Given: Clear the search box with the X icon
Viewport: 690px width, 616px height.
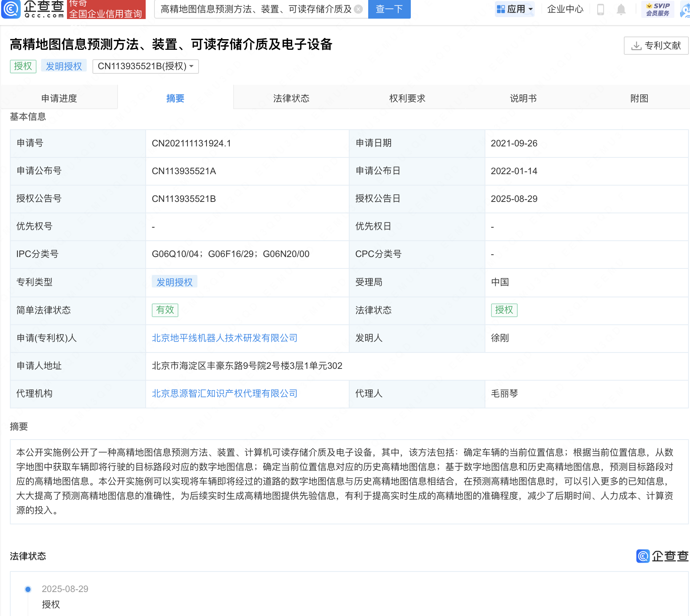Looking at the screenshot, I should tap(358, 9).
